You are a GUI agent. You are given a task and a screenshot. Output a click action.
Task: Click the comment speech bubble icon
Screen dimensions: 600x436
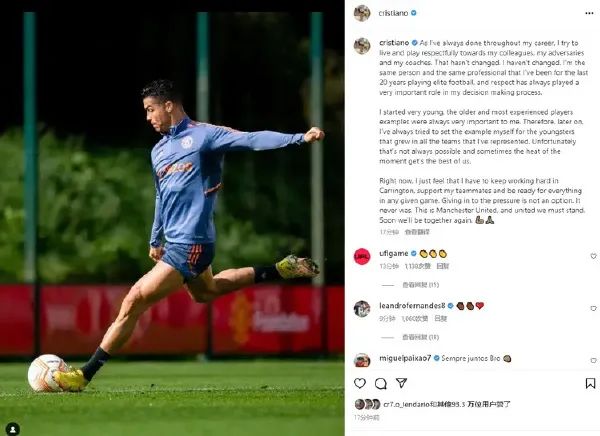click(380, 383)
